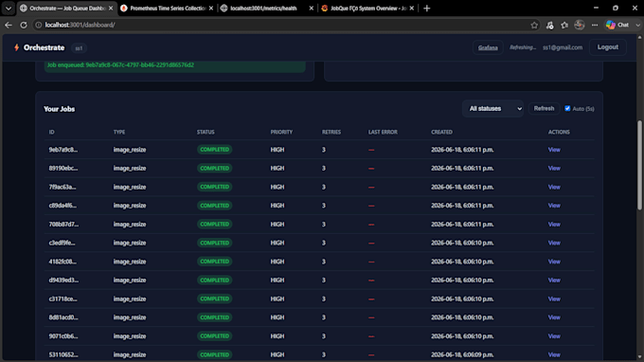
Task: Close the Orchestrate Job Queue Dashboard tab
Action: click(111, 9)
